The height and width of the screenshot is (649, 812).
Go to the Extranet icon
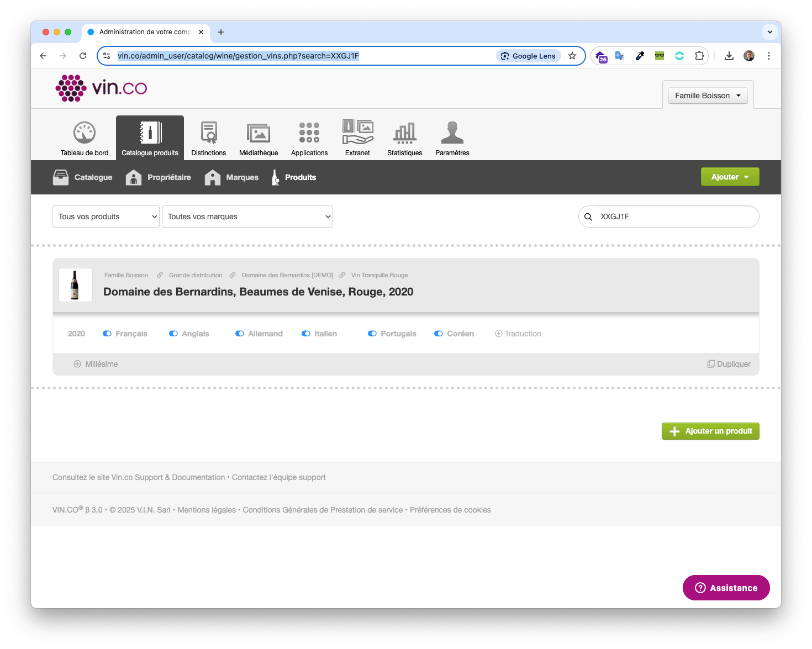click(357, 133)
